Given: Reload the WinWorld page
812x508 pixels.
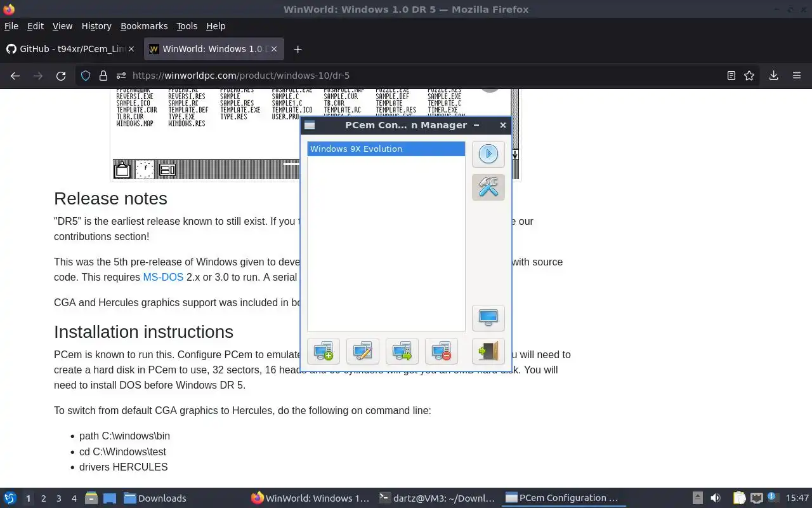Looking at the screenshot, I should point(61,76).
